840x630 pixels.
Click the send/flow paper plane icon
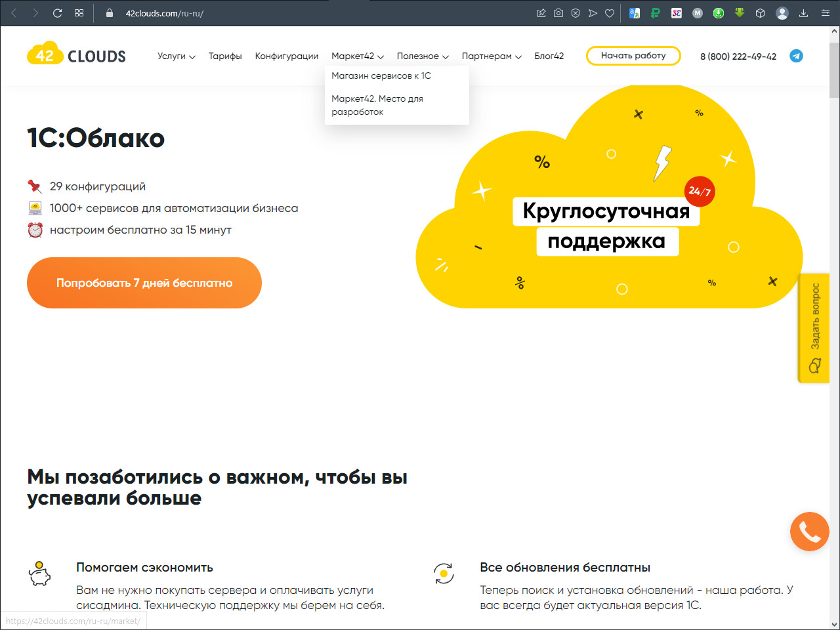tap(593, 13)
